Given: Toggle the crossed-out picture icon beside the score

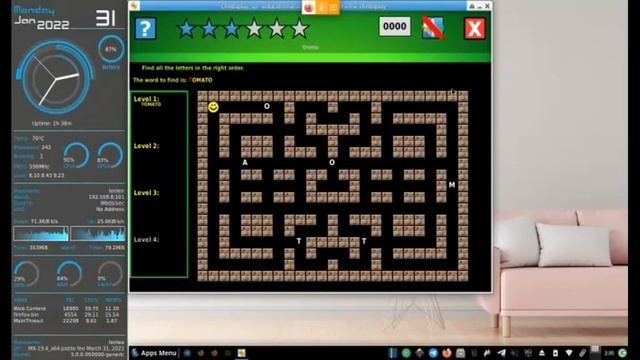Looking at the screenshot, I should tap(433, 28).
